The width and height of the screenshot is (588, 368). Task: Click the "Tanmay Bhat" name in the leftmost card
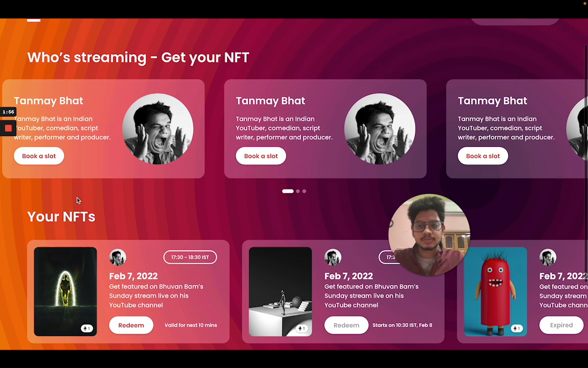pos(48,101)
